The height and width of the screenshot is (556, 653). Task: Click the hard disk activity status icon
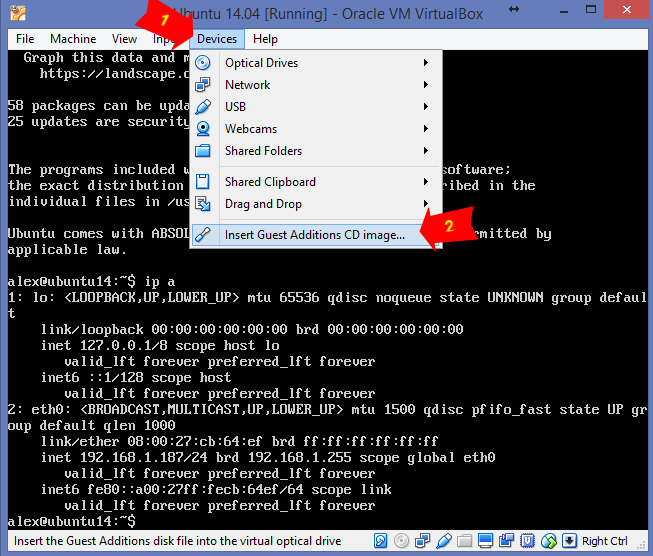(x=380, y=541)
